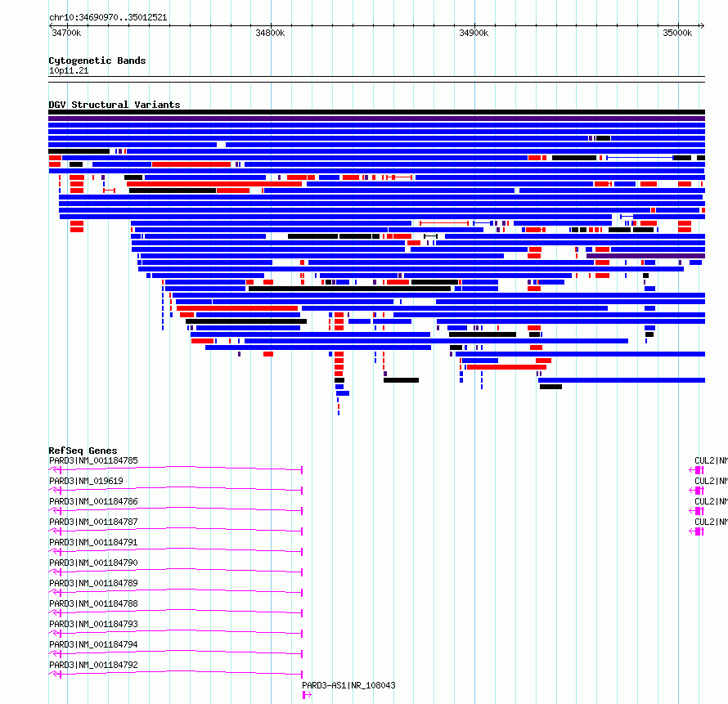Image resolution: width=728 pixels, height=704 pixels.
Task: Open the DGV Structural Variants track title
Action: click(115, 105)
